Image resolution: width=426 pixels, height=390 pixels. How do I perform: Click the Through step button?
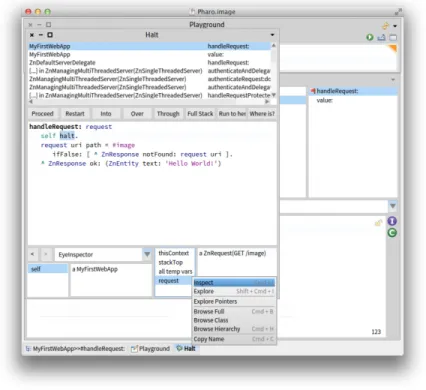coord(168,114)
